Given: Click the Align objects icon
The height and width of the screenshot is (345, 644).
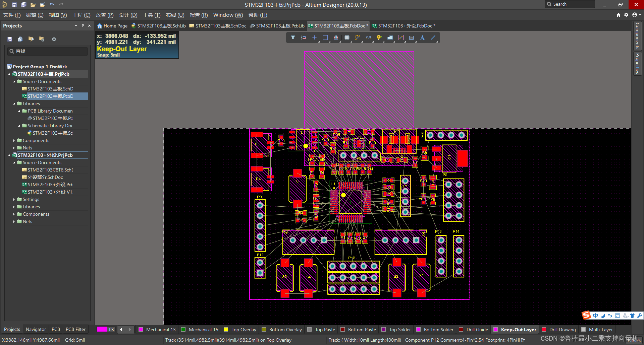Looking at the screenshot, I should (x=336, y=38).
